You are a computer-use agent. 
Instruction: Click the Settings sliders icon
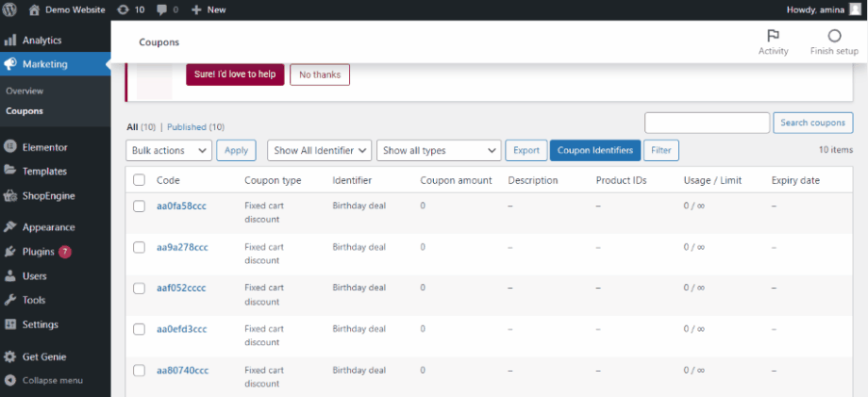(9, 324)
